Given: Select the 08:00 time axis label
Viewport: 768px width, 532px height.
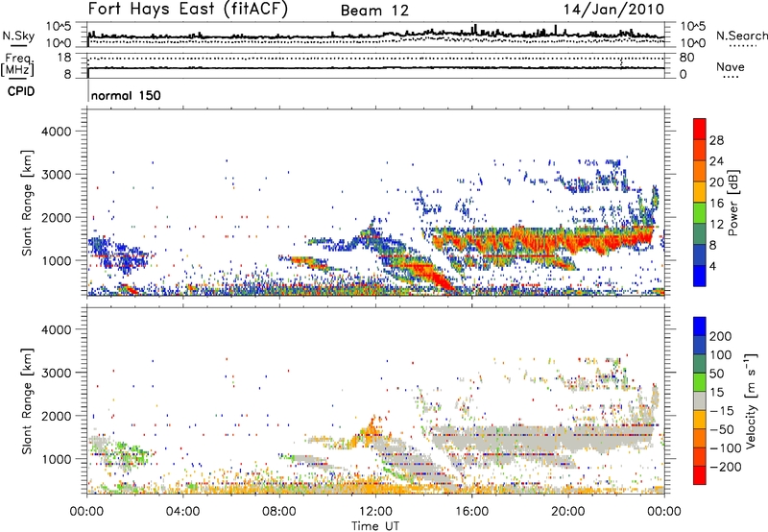Looking at the screenshot, I should coord(279,512).
